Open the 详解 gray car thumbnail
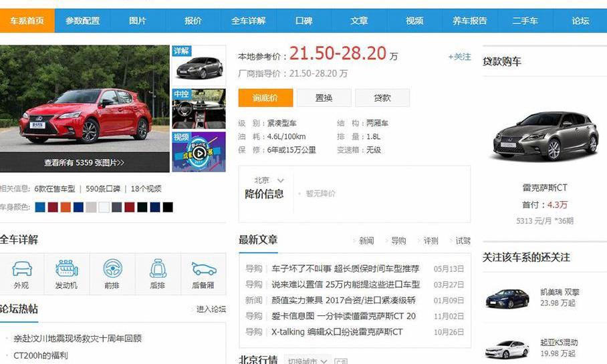The width and height of the screenshot is (607, 364). tap(199, 65)
